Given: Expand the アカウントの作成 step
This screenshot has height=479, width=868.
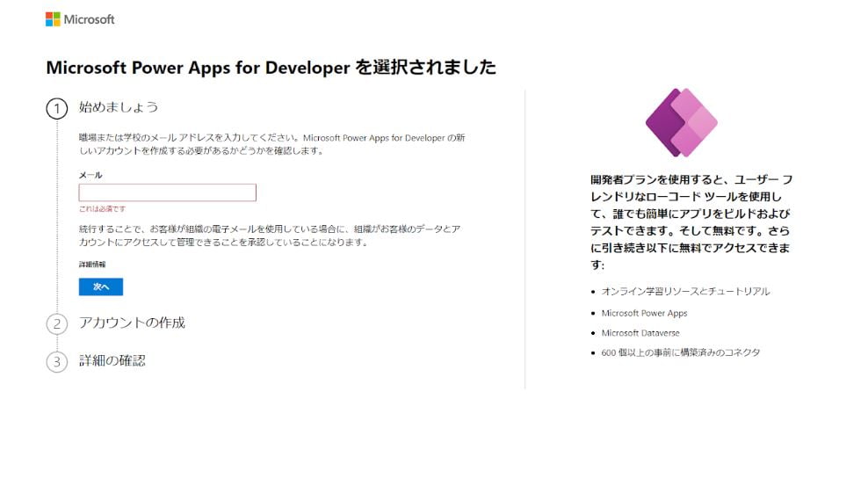Looking at the screenshot, I should (x=132, y=323).
